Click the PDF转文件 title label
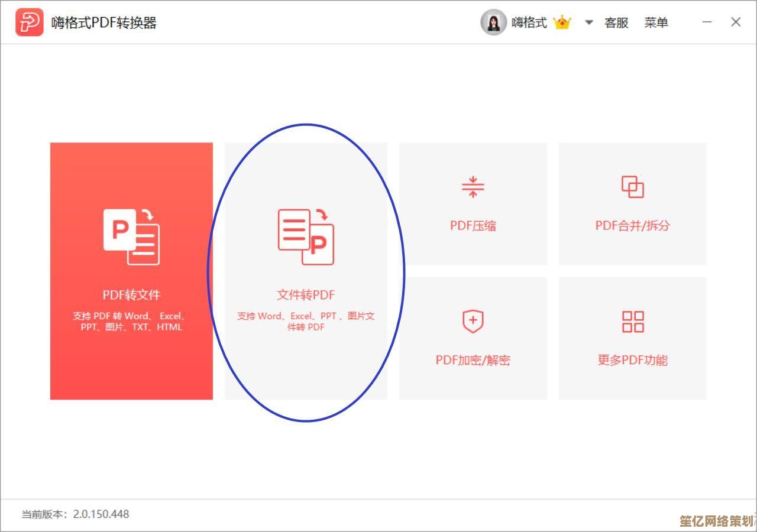 click(131, 294)
